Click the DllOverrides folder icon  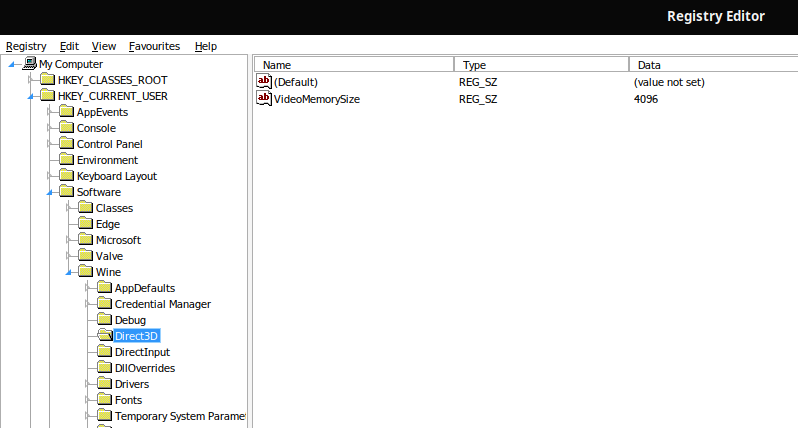click(x=104, y=367)
